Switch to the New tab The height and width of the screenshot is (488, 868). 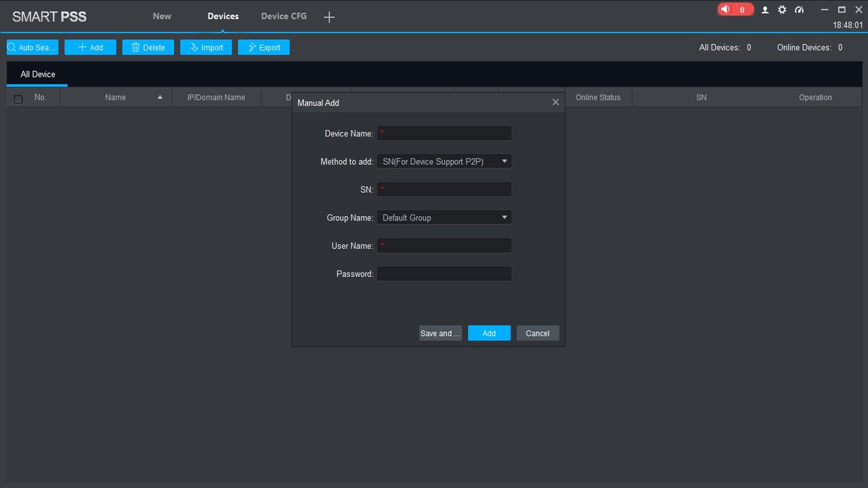(x=162, y=16)
